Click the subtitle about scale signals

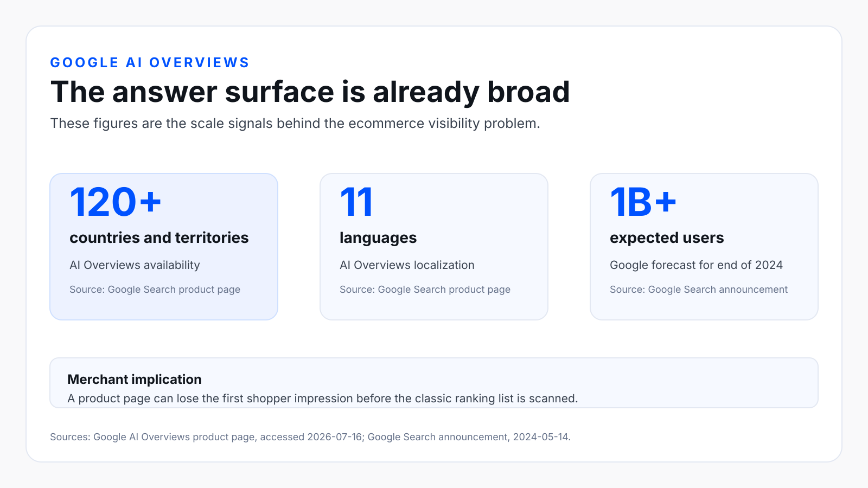click(295, 124)
